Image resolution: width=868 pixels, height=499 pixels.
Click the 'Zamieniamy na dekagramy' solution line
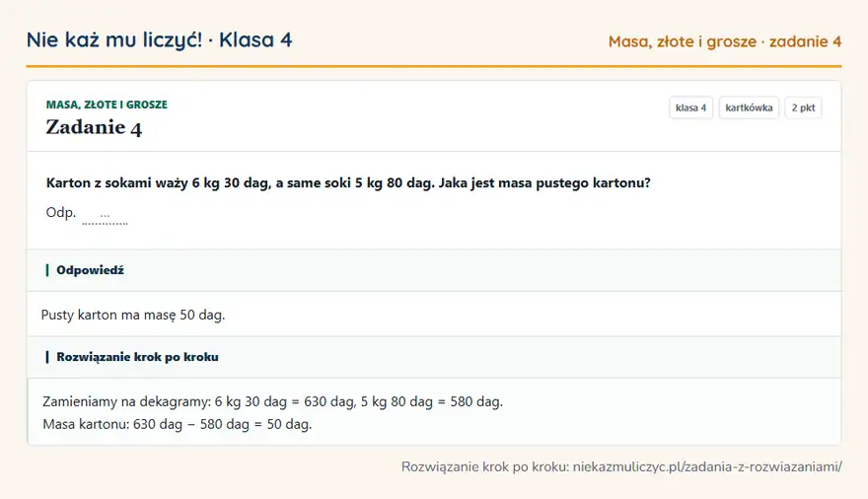pyautogui.click(x=273, y=401)
